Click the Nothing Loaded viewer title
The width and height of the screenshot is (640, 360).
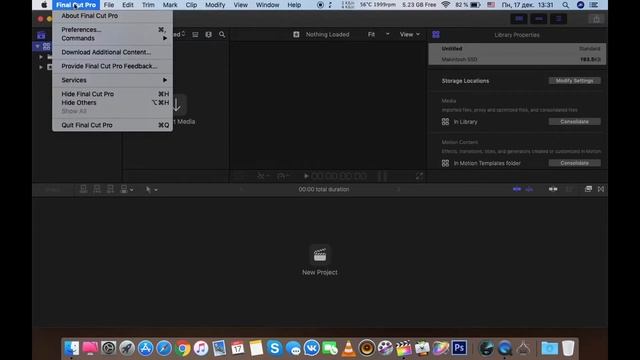pos(327,35)
